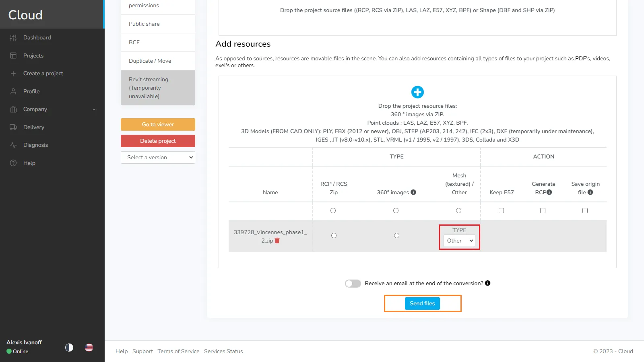Check the Generate RCP checkbox

(543, 210)
